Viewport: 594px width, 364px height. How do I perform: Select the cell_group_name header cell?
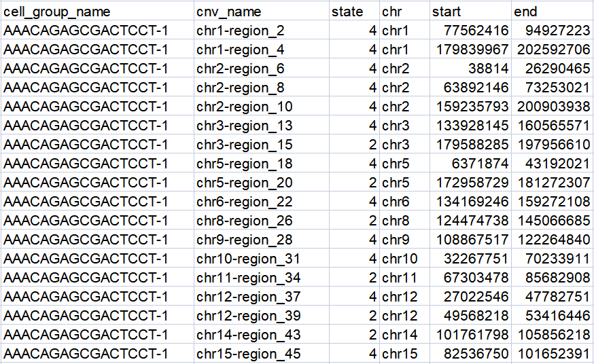(97, 11)
